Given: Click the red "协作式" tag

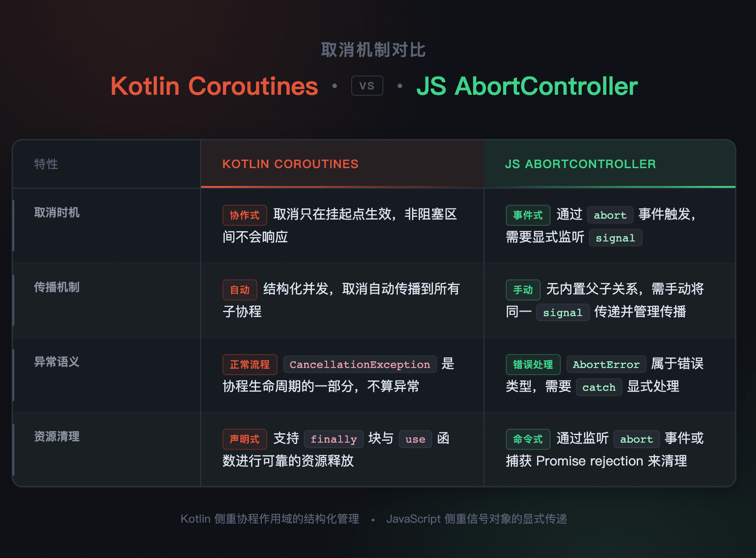Looking at the screenshot, I should pos(244,215).
